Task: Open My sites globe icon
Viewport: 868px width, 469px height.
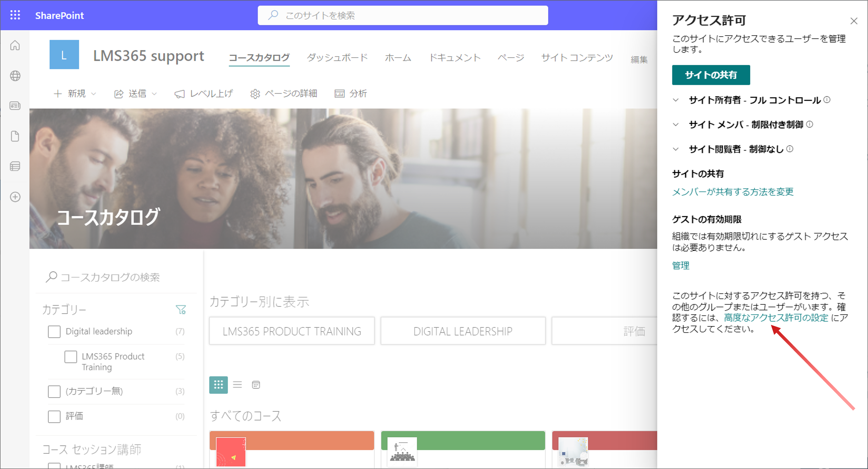Action: [15, 76]
